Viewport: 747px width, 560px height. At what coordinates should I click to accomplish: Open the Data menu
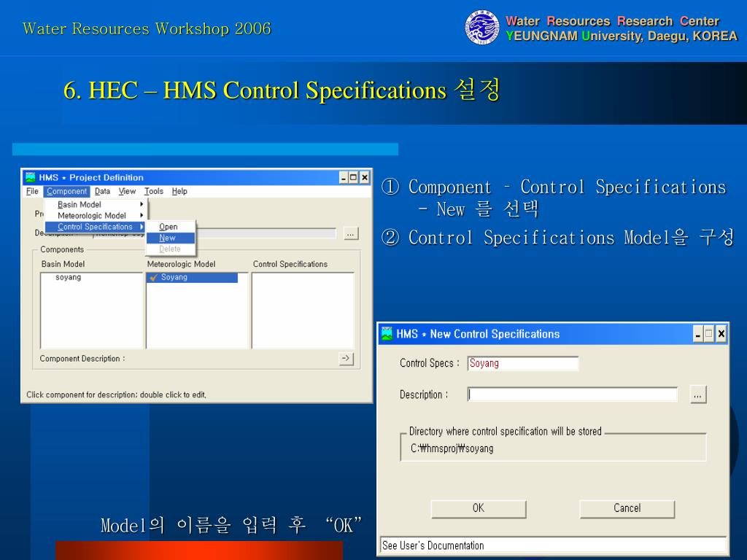pos(102,192)
